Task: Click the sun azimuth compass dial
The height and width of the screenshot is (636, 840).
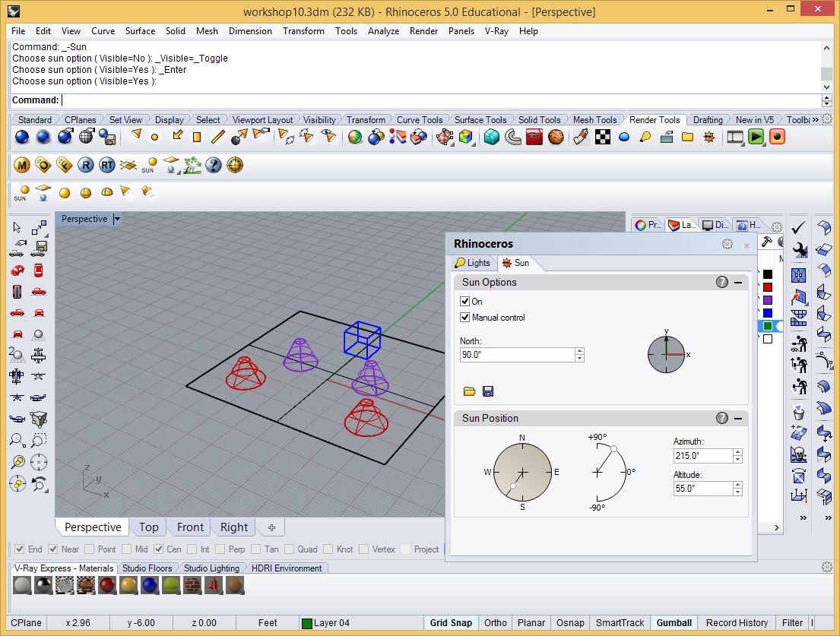Action: (522, 472)
